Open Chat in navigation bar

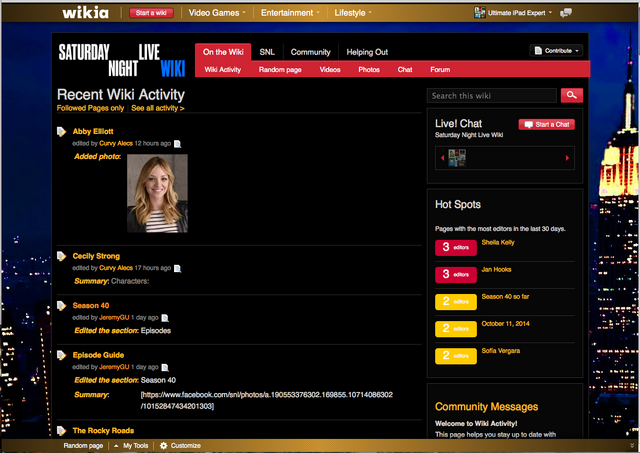[405, 69]
